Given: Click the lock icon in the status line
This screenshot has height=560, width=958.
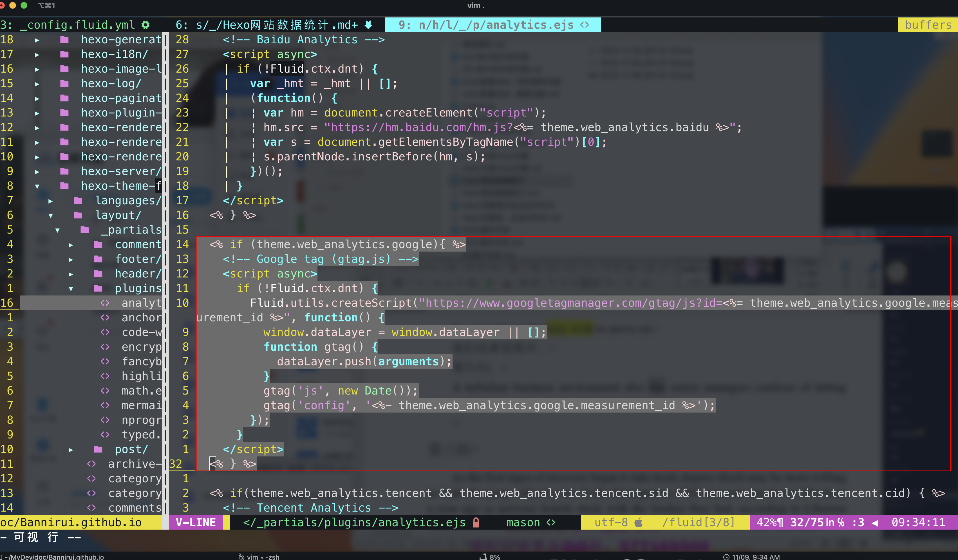Looking at the screenshot, I should pos(476,522).
